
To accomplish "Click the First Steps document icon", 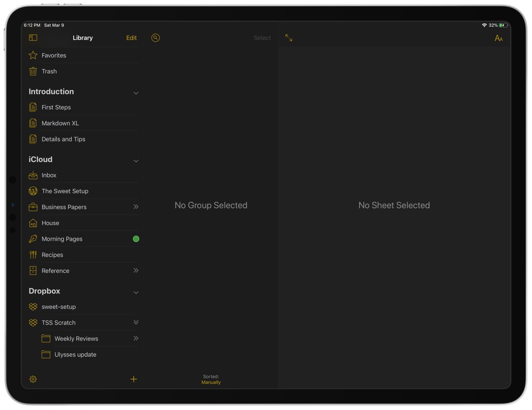I will click(33, 108).
